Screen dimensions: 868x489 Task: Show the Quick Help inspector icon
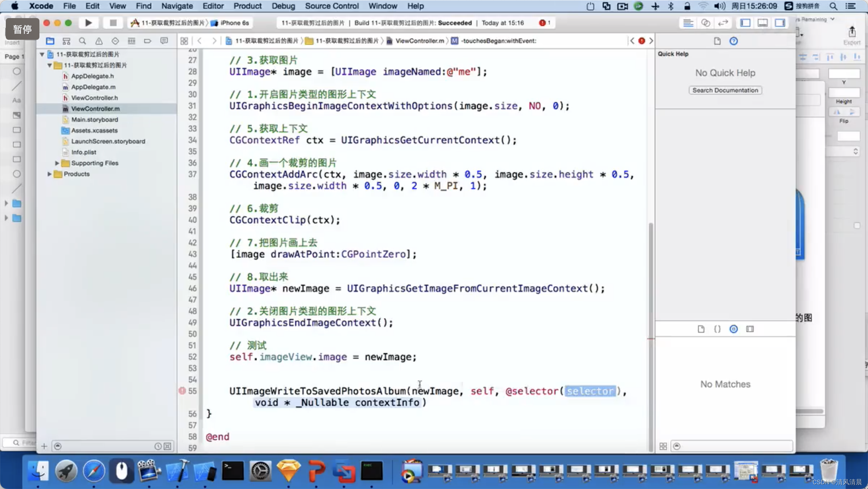tap(733, 41)
